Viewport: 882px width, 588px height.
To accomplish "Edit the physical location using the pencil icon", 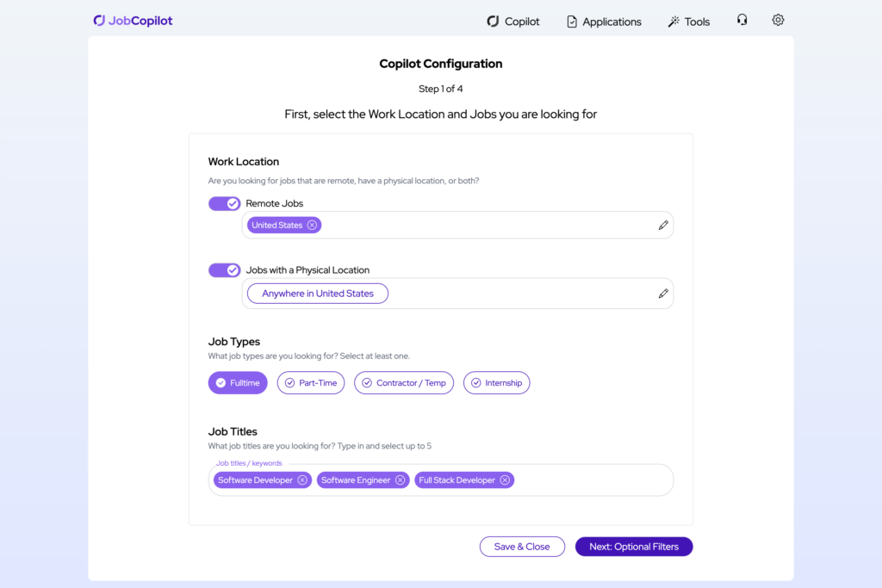I will (x=663, y=293).
